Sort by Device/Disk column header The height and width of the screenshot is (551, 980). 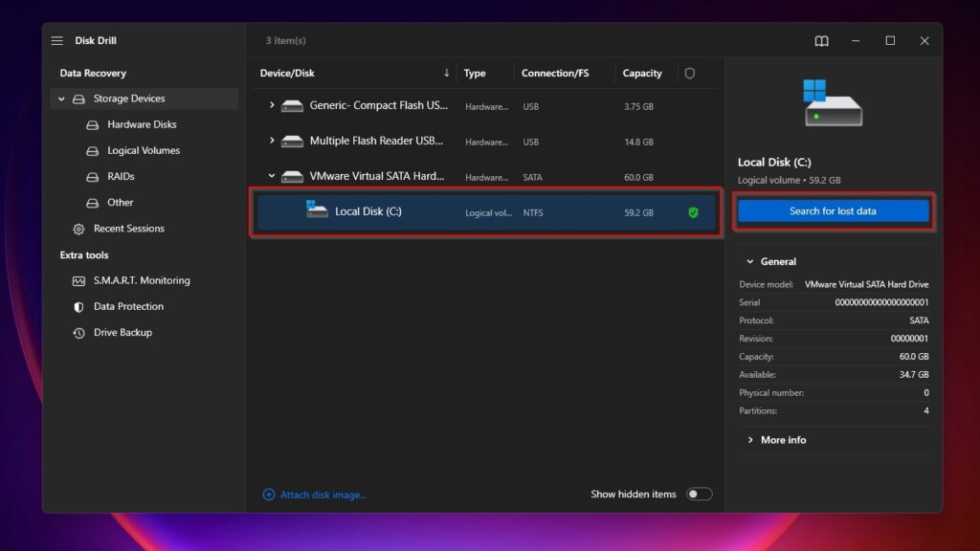(x=287, y=73)
